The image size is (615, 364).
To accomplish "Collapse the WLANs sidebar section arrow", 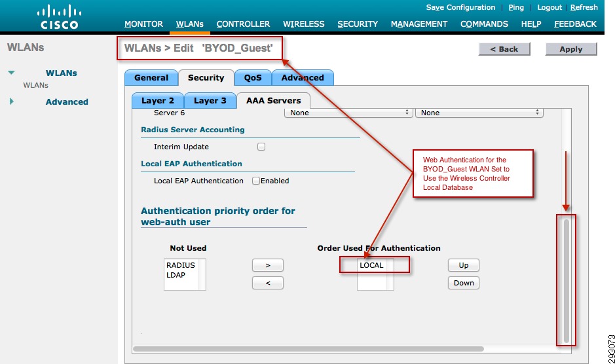I will pyautogui.click(x=11, y=73).
